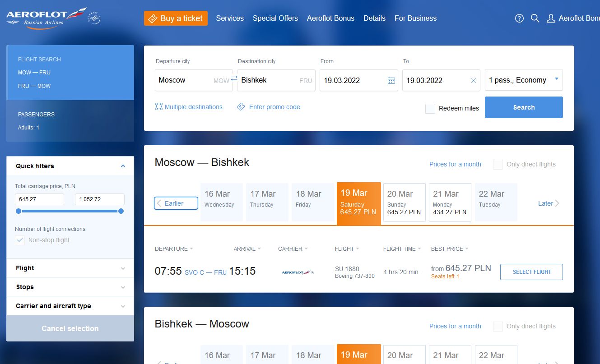Select the 20 Mar Sunday date tab
The height and width of the screenshot is (364, 600).
405,202
